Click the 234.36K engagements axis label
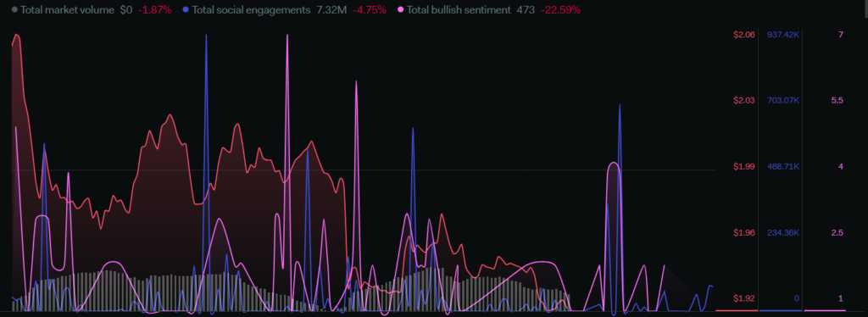 (x=782, y=232)
